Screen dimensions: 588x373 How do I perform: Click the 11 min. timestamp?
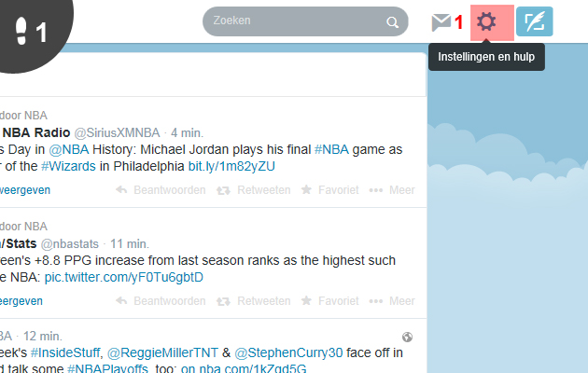130,243
